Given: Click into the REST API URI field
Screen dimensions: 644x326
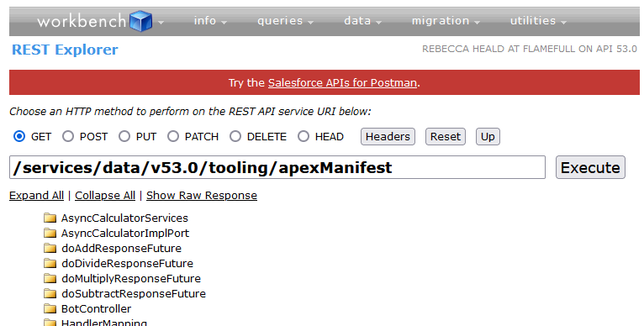Looking at the screenshot, I should 277,167.
